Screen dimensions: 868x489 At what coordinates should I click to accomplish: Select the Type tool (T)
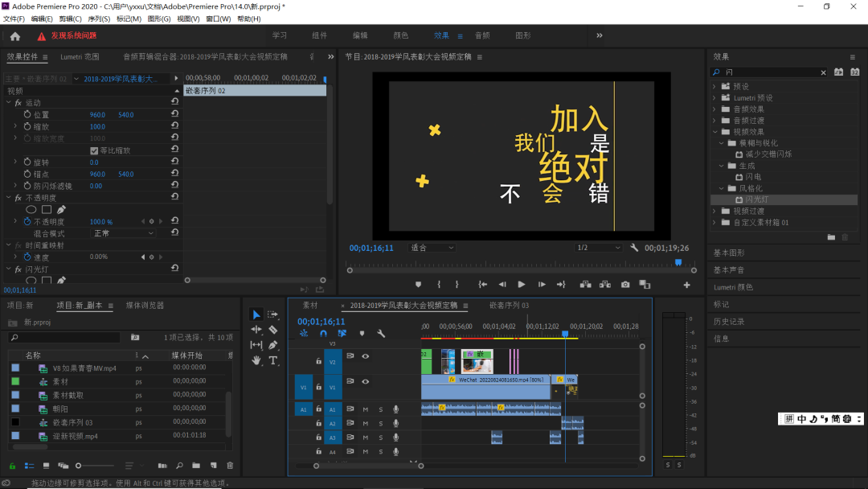coord(273,360)
